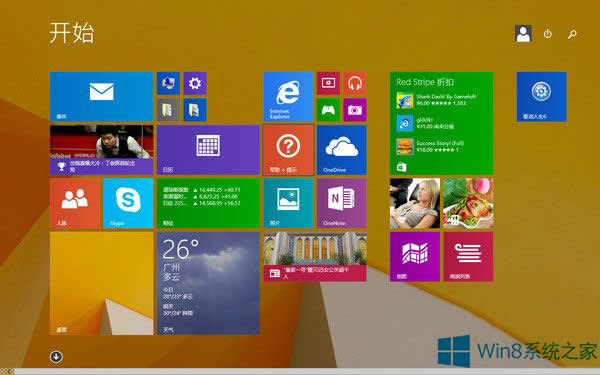Open the Finance stock tile
This screenshot has width=600, height=375.
tap(208, 203)
